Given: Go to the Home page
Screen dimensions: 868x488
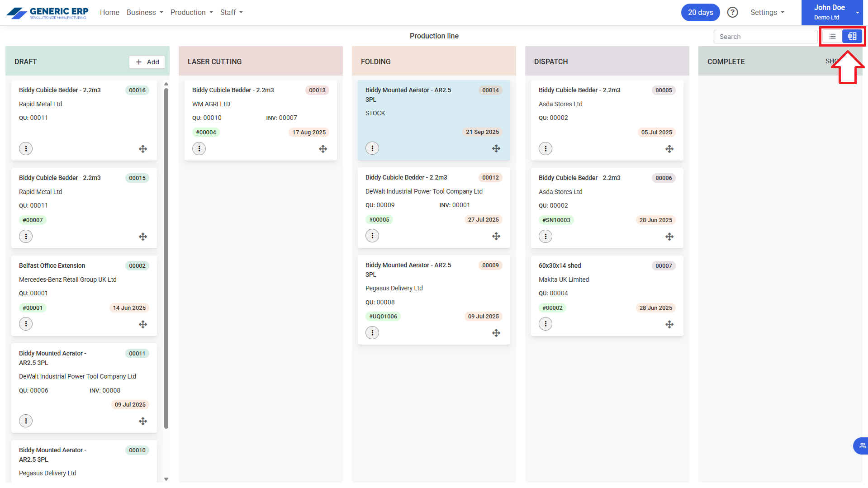Looking at the screenshot, I should click(x=109, y=12).
